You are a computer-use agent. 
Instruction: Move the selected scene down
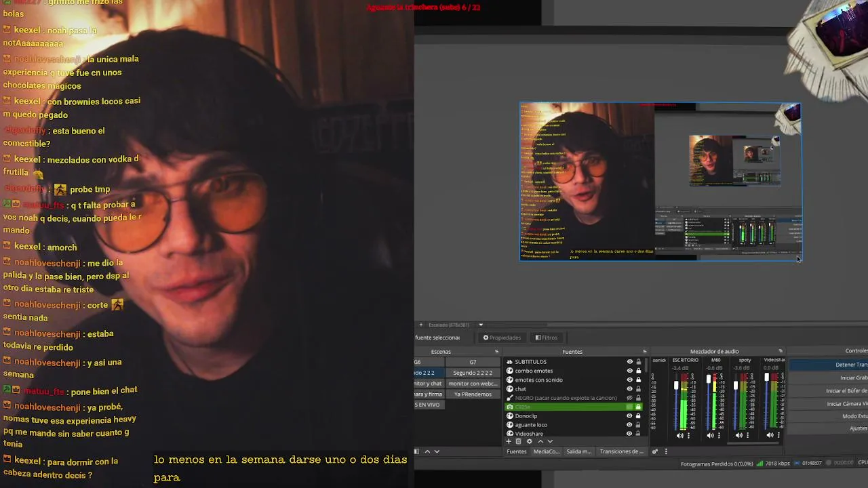point(437,451)
